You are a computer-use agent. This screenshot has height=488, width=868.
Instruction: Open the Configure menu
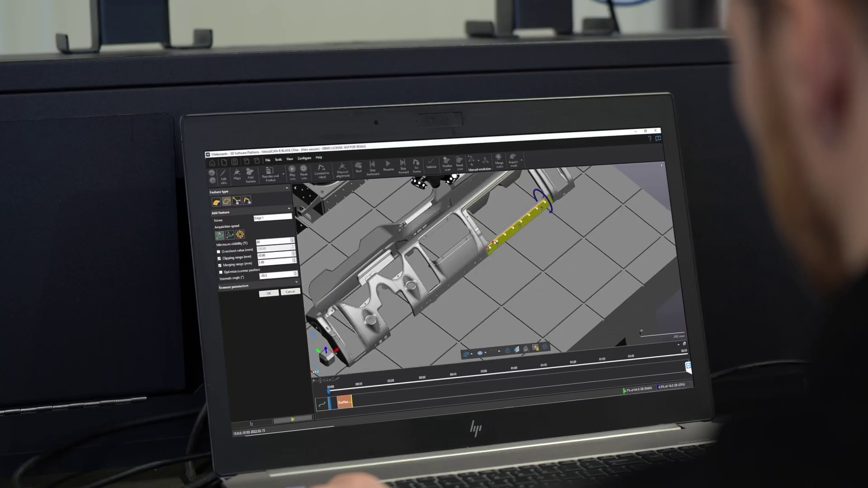pos(304,158)
